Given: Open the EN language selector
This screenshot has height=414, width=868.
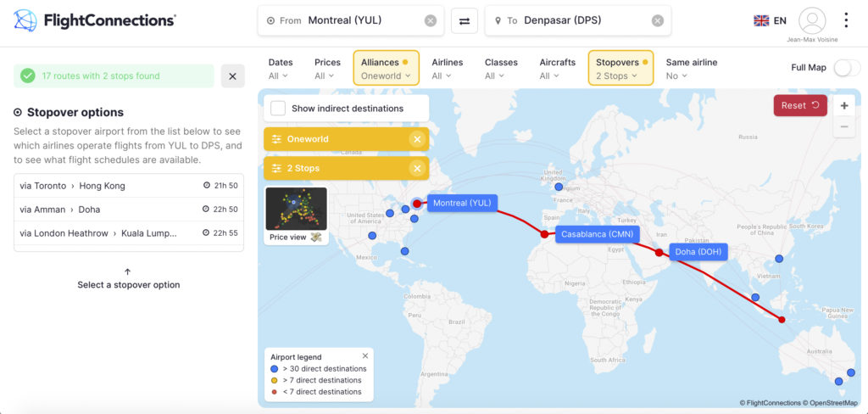Looking at the screenshot, I should [x=770, y=20].
